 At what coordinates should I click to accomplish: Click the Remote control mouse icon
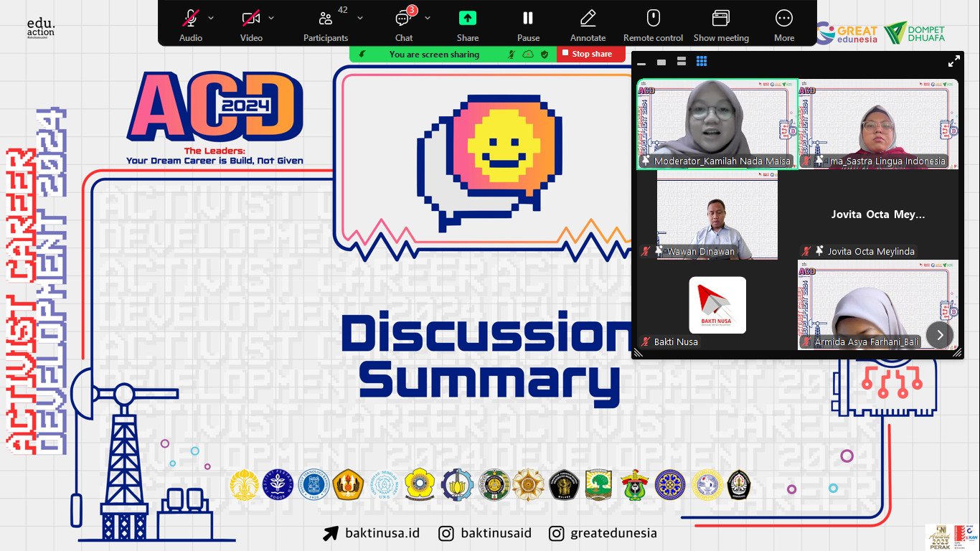pyautogui.click(x=653, y=24)
